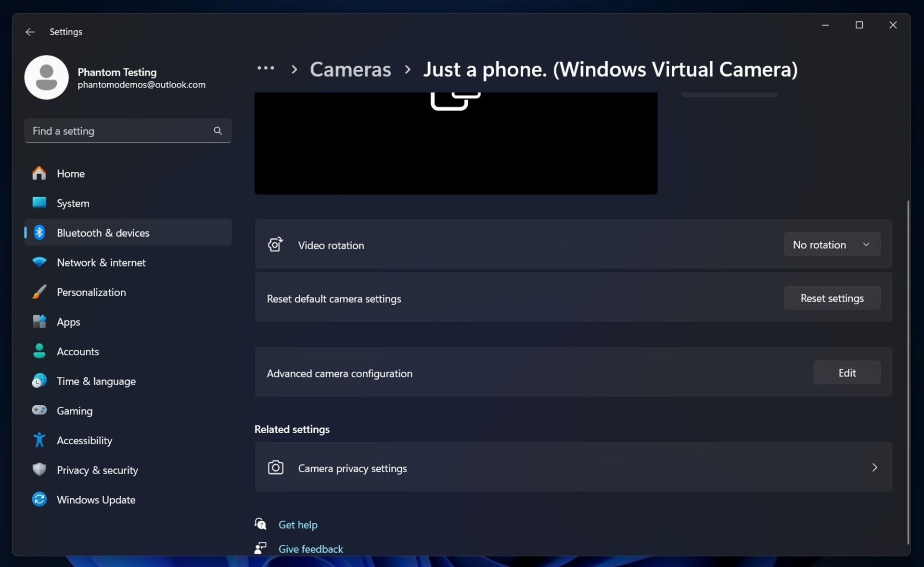
Task: Click the Cameras breadcrumb link
Action: 350,69
